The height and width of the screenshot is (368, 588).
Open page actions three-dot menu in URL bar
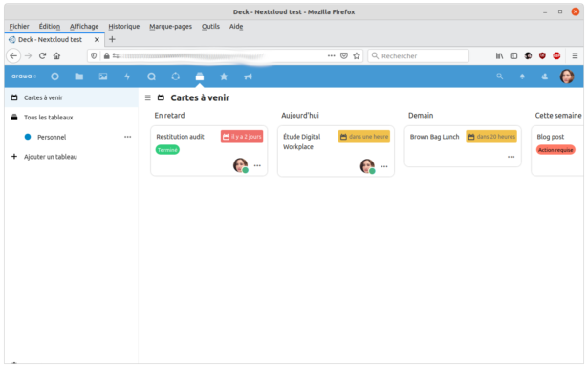pyautogui.click(x=332, y=55)
